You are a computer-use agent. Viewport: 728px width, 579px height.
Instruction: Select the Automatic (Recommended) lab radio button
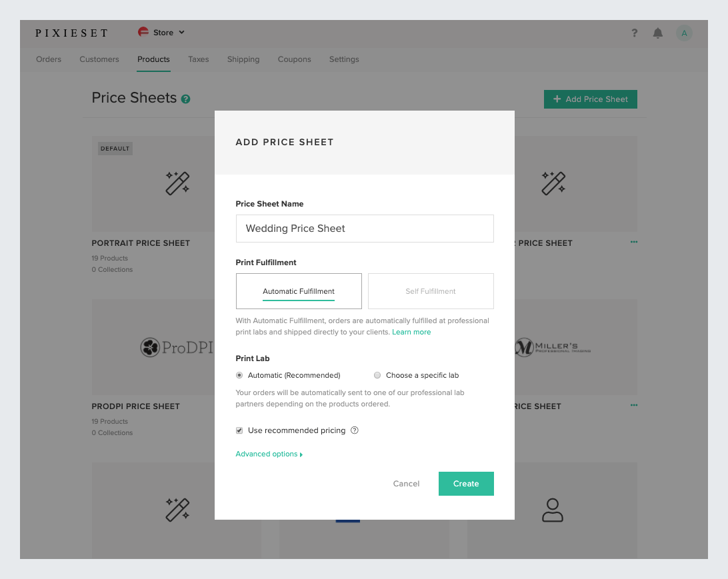[239, 375]
